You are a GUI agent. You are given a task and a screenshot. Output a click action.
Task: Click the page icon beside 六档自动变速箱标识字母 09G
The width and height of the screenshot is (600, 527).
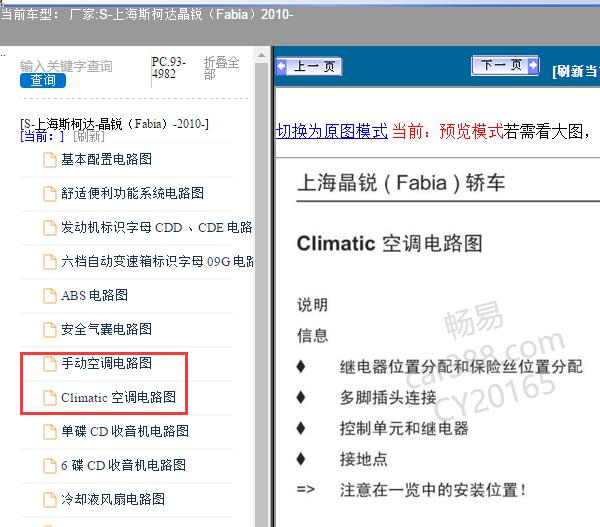click(x=50, y=262)
